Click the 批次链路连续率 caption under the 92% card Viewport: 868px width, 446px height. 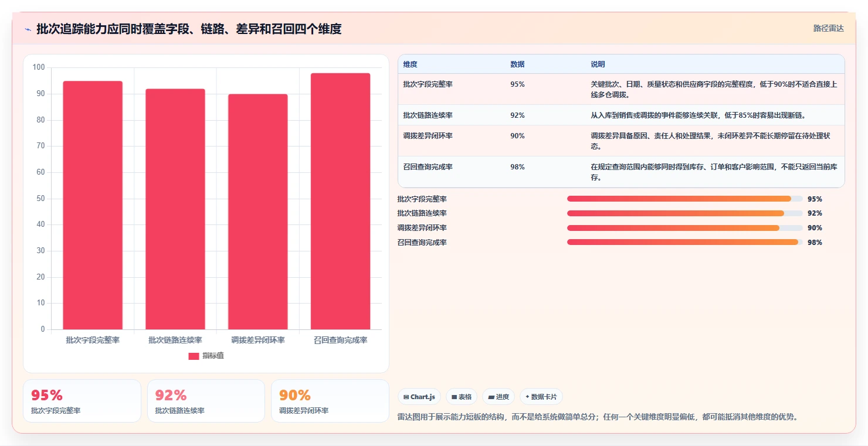coord(179,411)
